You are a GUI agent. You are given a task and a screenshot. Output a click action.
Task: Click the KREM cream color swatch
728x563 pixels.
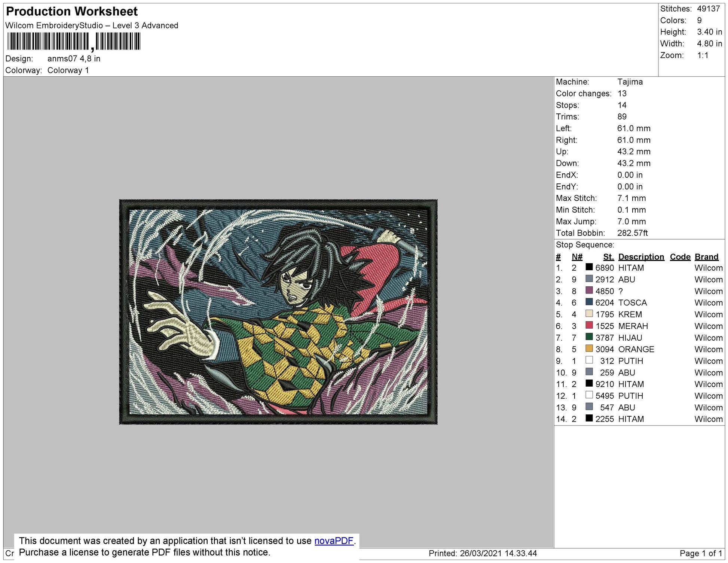point(589,314)
